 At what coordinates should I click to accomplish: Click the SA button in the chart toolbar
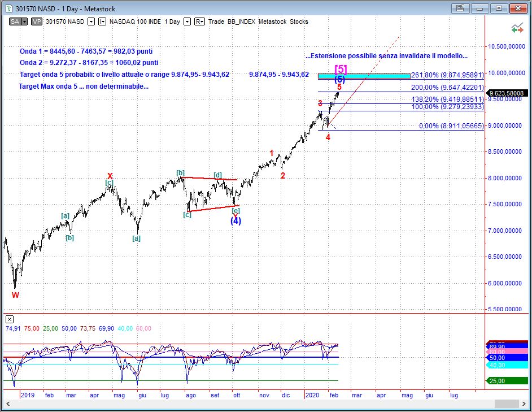pyautogui.click(x=16, y=21)
